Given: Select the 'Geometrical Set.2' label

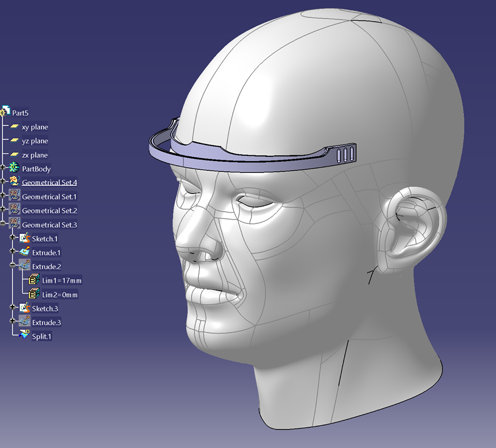Looking at the screenshot, I should pos(50,211).
